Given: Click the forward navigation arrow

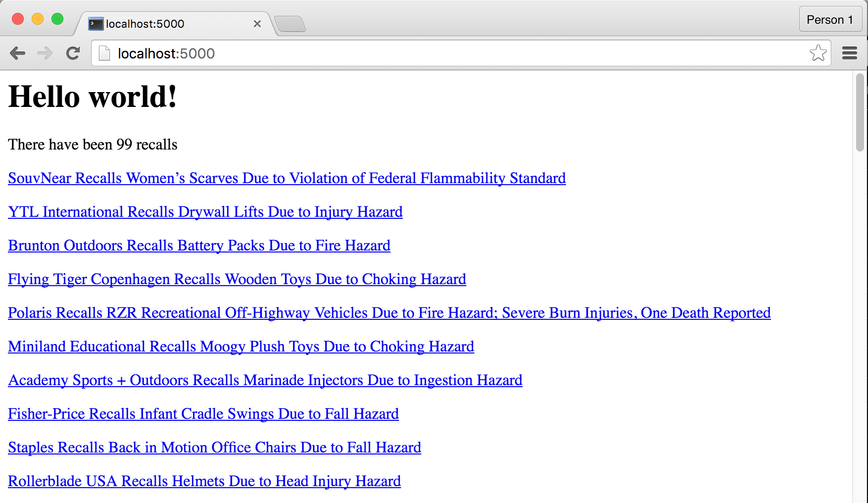Looking at the screenshot, I should tap(45, 53).
